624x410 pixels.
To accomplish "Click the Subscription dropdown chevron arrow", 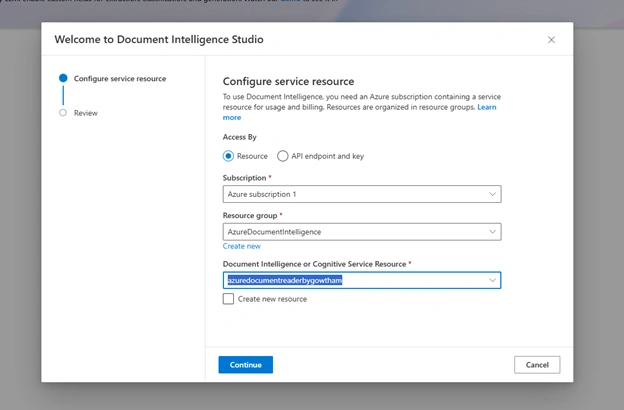I will point(492,194).
